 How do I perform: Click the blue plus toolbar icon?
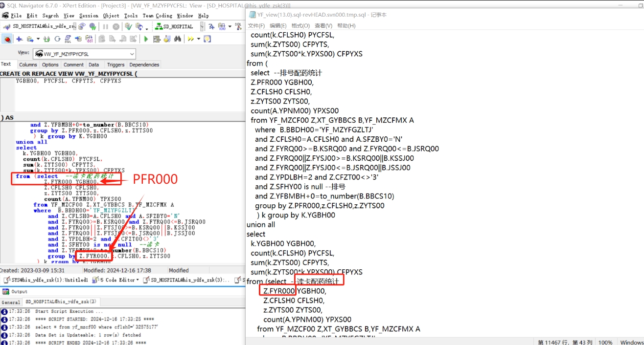point(19,39)
